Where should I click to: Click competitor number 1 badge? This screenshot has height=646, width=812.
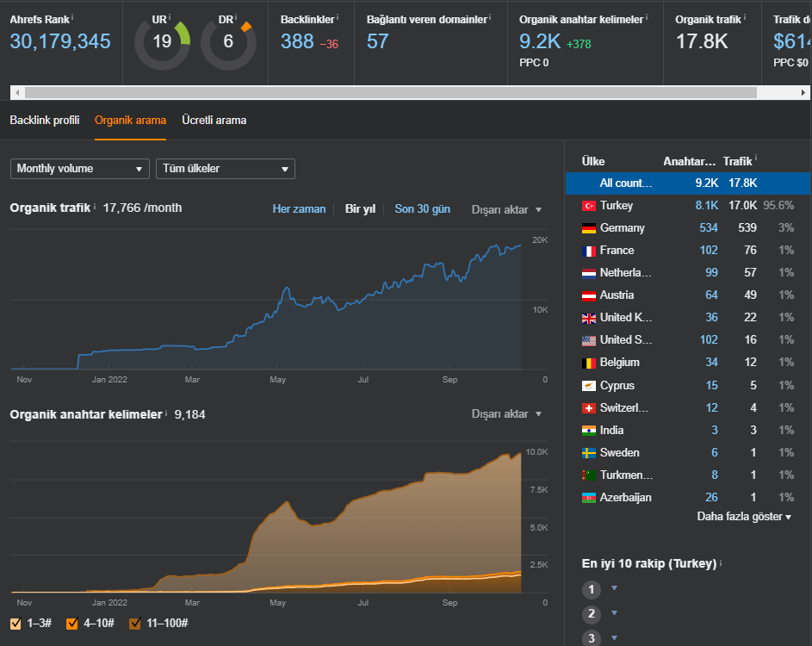[x=592, y=589]
